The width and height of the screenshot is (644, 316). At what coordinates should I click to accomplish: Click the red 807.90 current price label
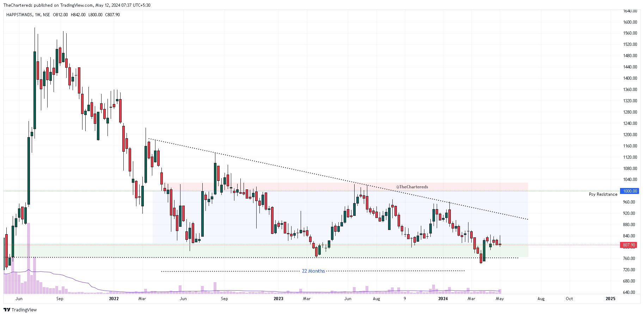point(628,245)
